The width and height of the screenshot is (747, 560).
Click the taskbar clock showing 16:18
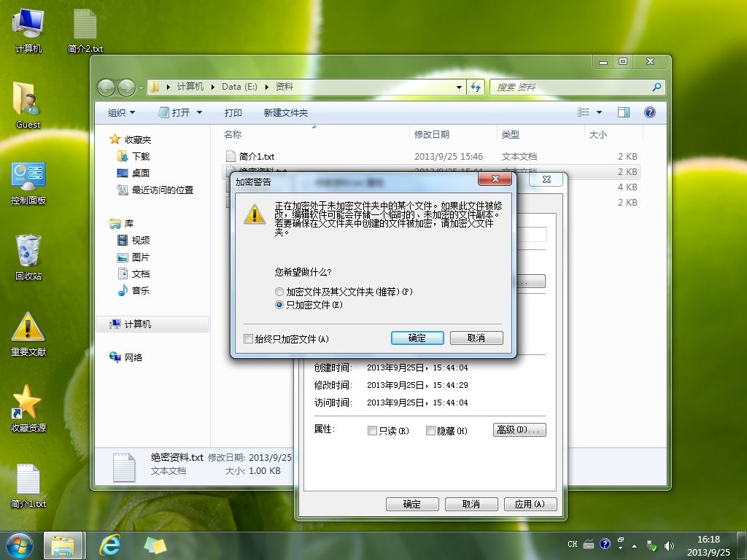[708, 545]
